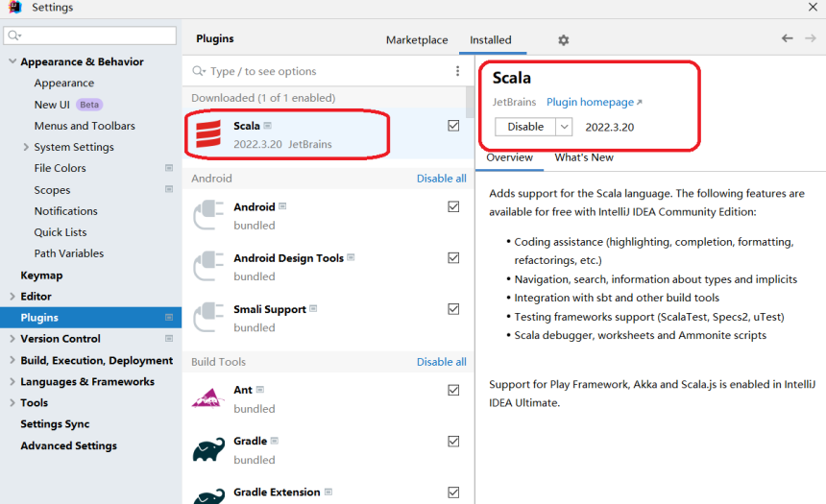826x504 pixels.
Task: Open plugin settings gear icon
Action: click(x=564, y=40)
